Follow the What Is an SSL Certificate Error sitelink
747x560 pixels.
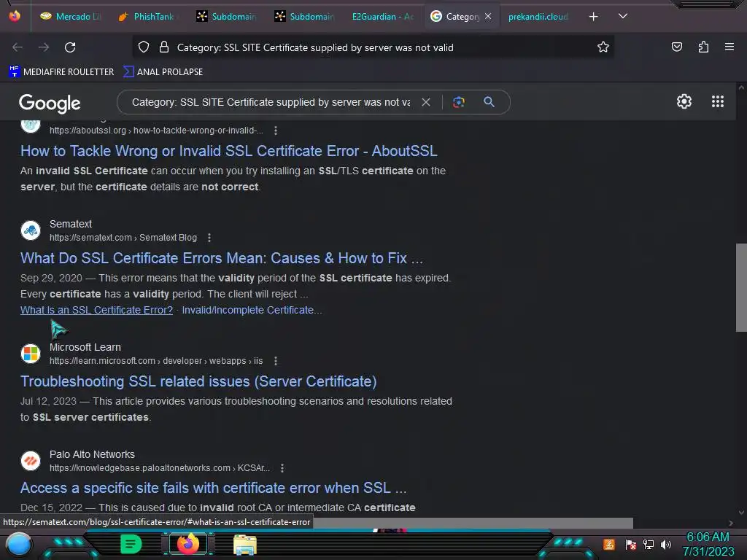97,310
